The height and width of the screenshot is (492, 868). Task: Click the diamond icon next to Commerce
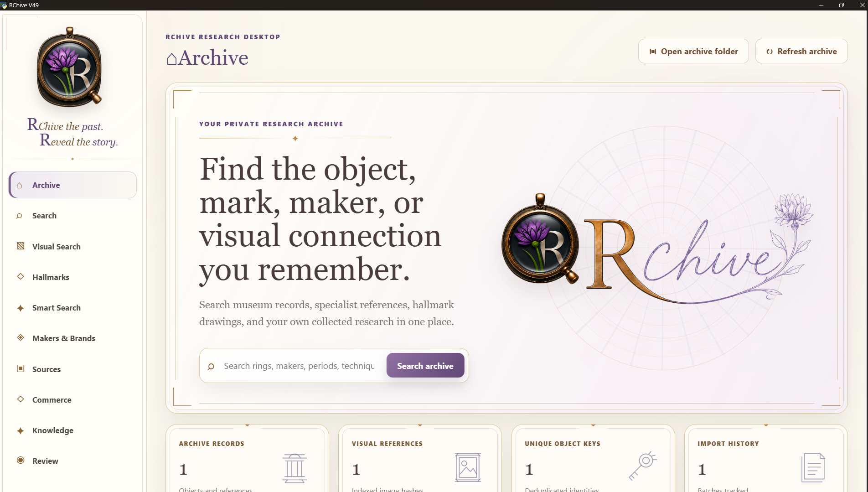tap(21, 399)
